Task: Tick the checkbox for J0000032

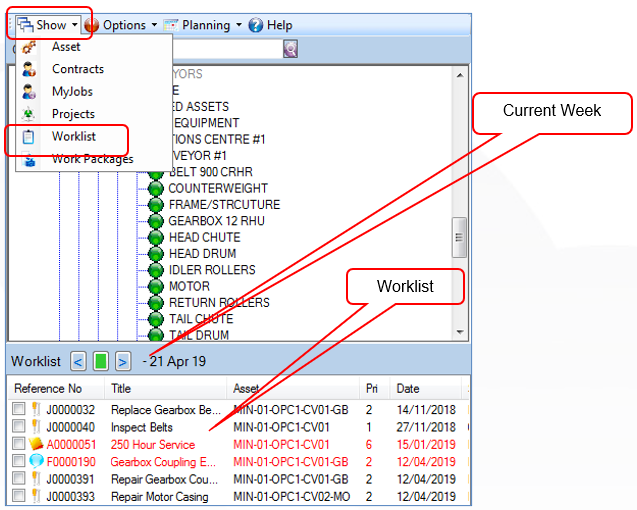Action: coord(19,408)
